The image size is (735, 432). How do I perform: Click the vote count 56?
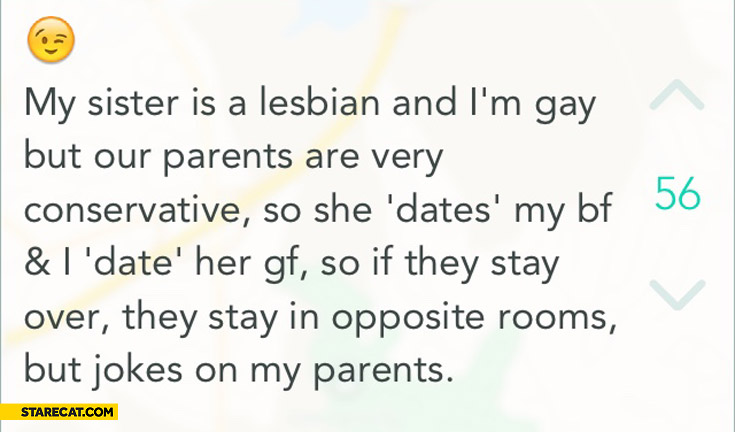[x=677, y=193]
